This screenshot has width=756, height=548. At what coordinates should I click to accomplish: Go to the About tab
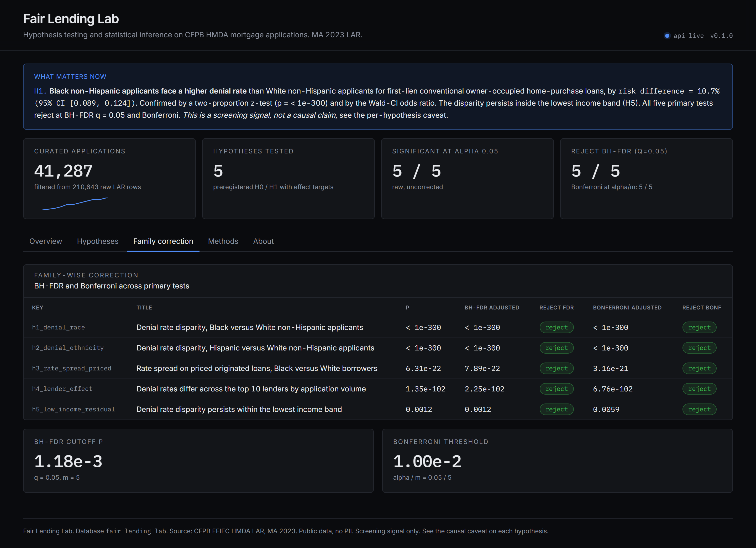(x=263, y=241)
